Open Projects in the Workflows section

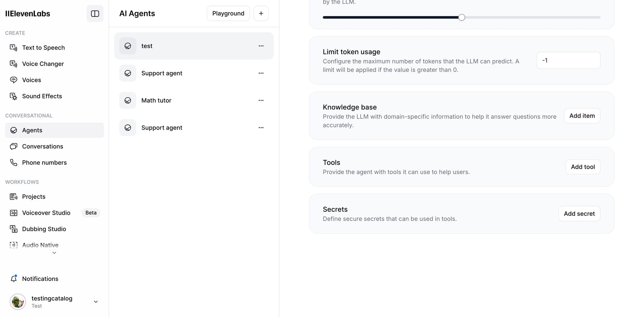[x=34, y=197]
